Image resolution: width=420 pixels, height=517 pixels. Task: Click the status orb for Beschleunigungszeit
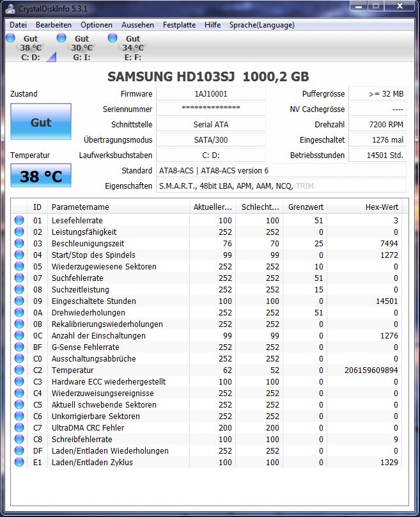point(19,243)
